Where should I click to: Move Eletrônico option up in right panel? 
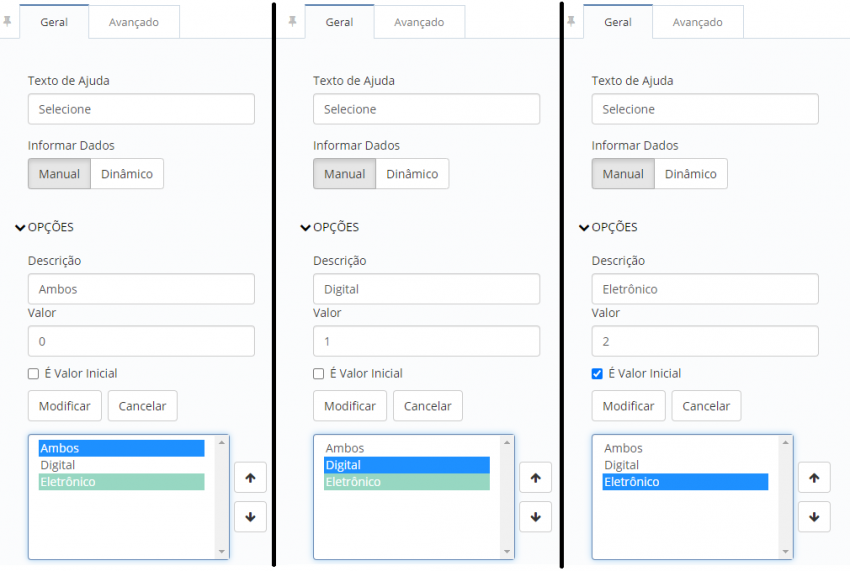(814, 478)
